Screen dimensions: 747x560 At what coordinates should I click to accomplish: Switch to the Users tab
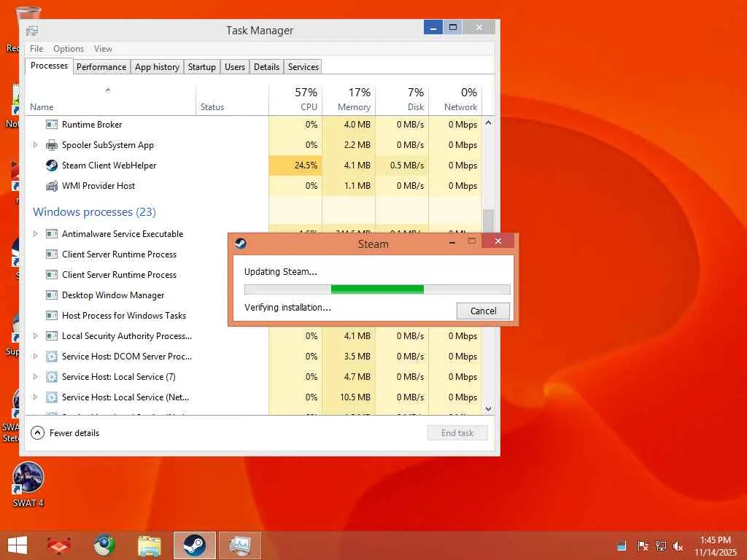pos(235,67)
